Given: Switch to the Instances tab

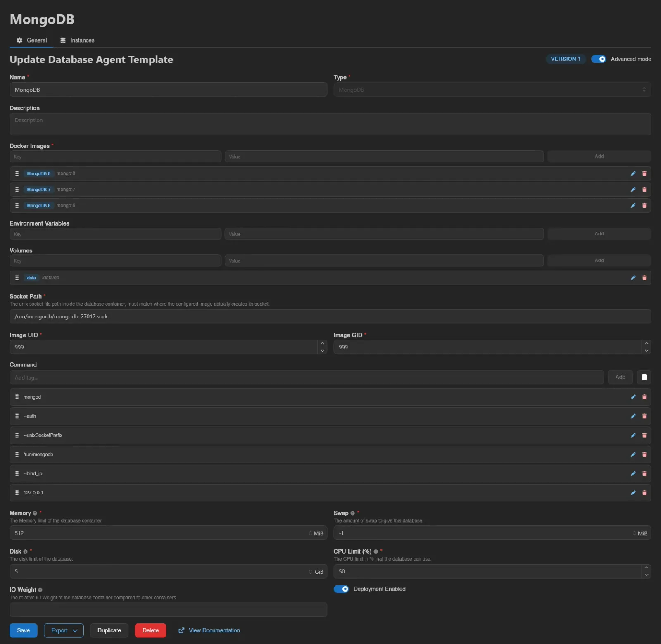Looking at the screenshot, I should click(77, 40).
